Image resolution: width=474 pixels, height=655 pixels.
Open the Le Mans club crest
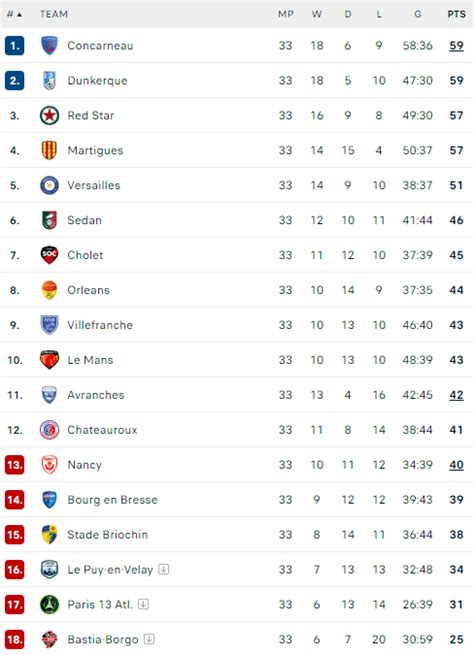pos(49,360)
